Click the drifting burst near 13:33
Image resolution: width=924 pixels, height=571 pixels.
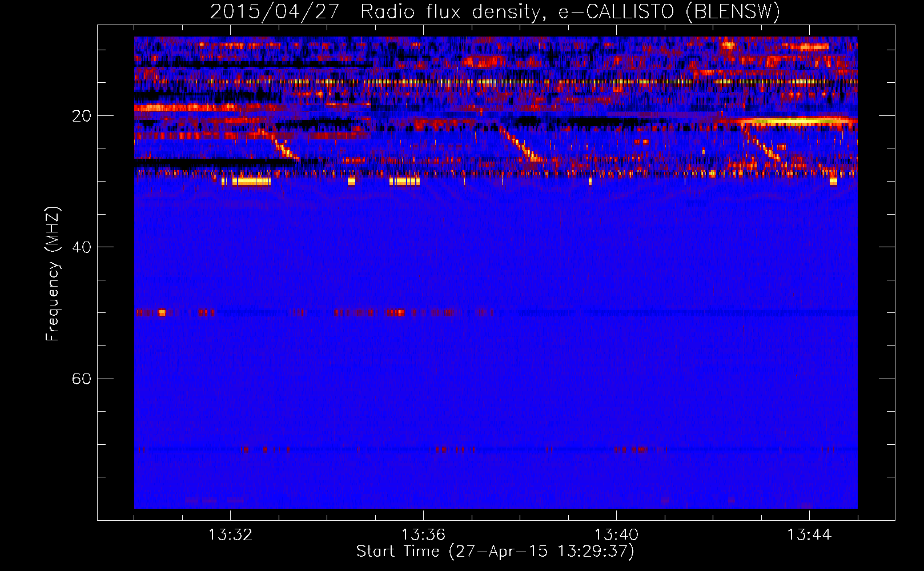click(278, 144)
